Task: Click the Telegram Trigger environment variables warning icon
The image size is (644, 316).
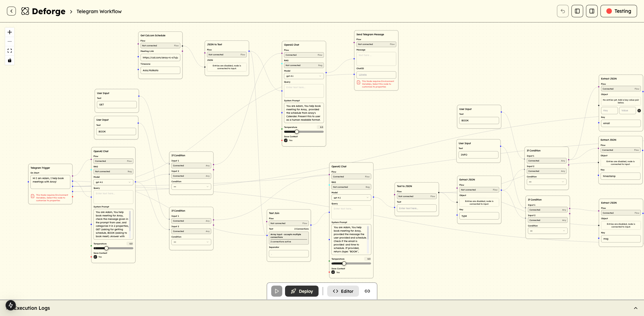Action: click(33, 196)
